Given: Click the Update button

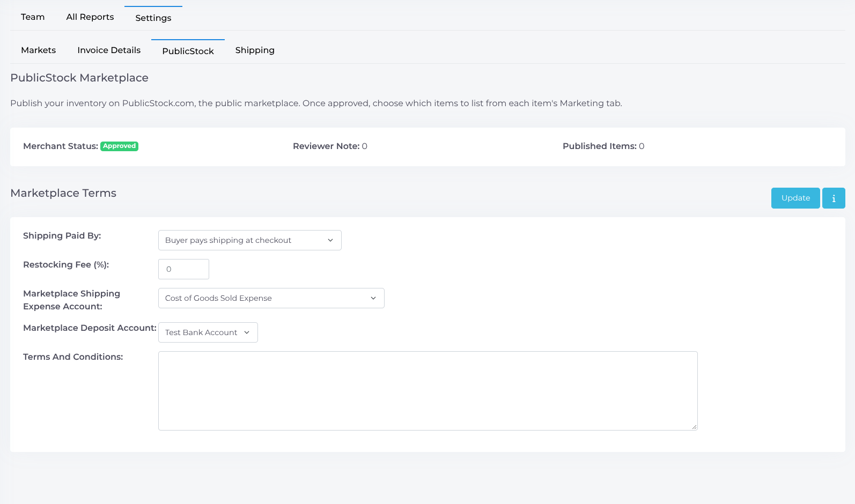Looking at the screenshot, I should 795,198.
